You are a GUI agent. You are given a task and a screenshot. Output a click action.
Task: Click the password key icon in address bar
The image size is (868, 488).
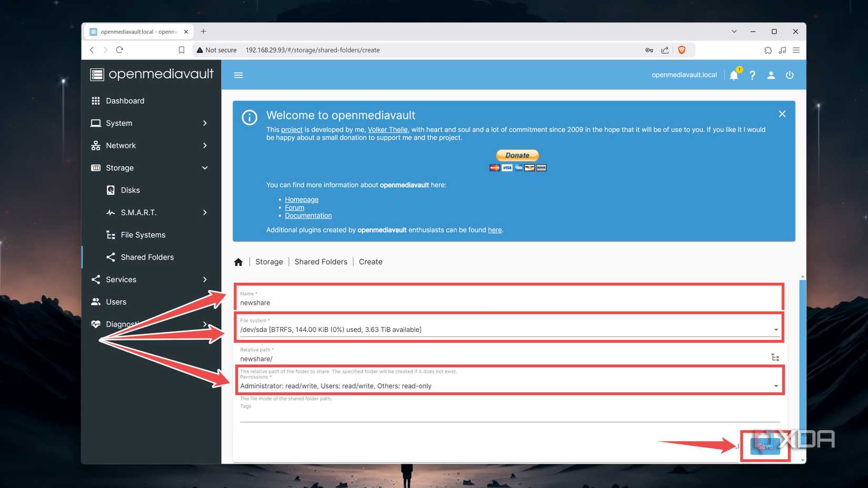click(649, 50)
